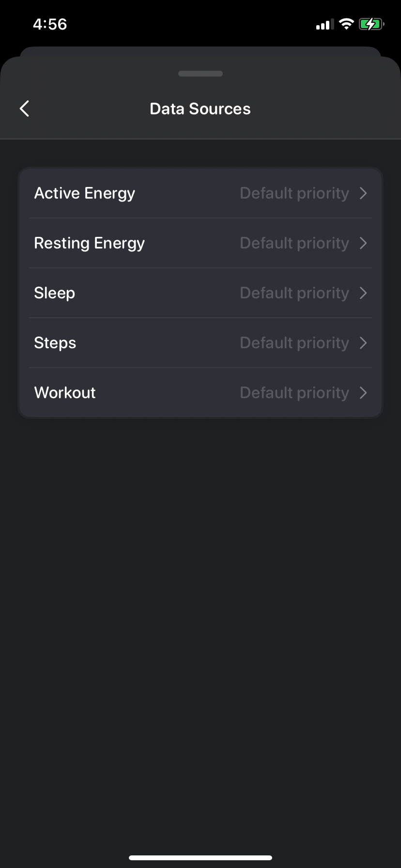The height and width of the screenshot is (868, 401).
Task: Tap the chevron next to Steps
Action: point(364,343)
